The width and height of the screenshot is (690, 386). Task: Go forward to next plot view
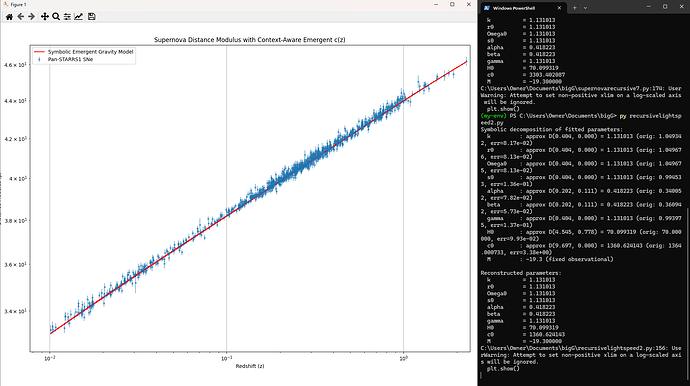point(31,17)
